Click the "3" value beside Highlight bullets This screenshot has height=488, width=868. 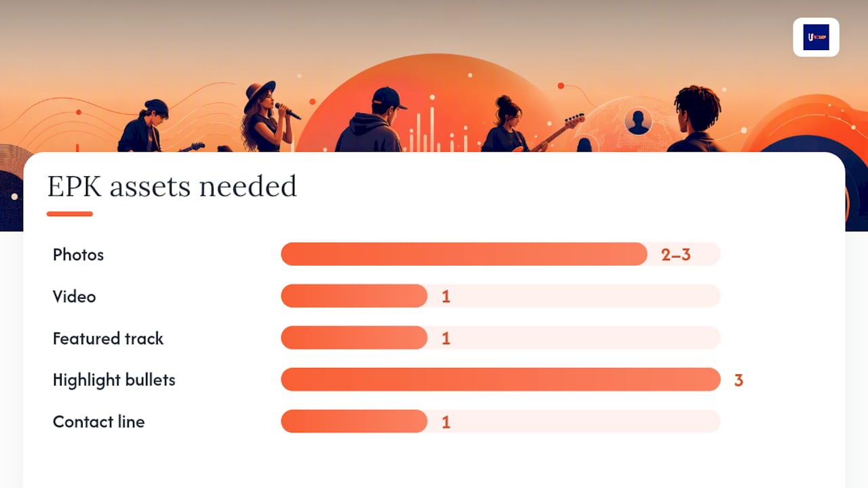coord(738,380)
